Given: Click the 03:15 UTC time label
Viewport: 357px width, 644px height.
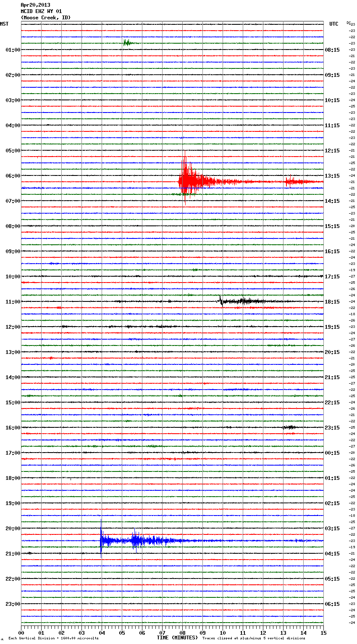Looking at the screenshot, I should click(x=332, y=529).
